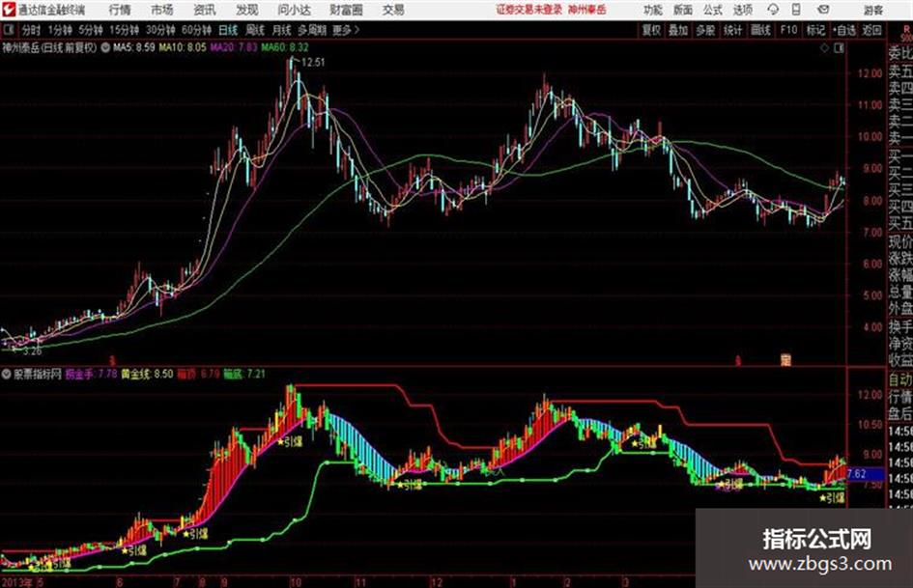Click the diamond icon above the chart

[x=824, y=48]
